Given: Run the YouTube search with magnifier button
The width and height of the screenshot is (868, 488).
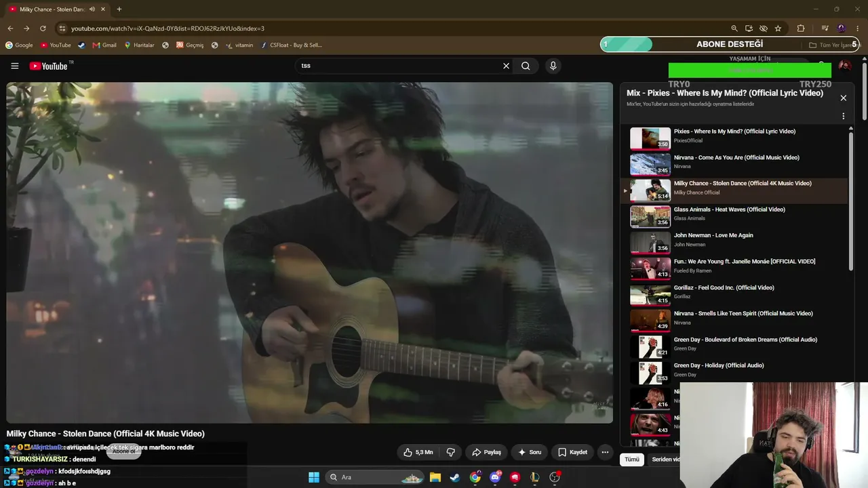Looking at the screenshot, I should pyautogui.click(x=526, y=66).
